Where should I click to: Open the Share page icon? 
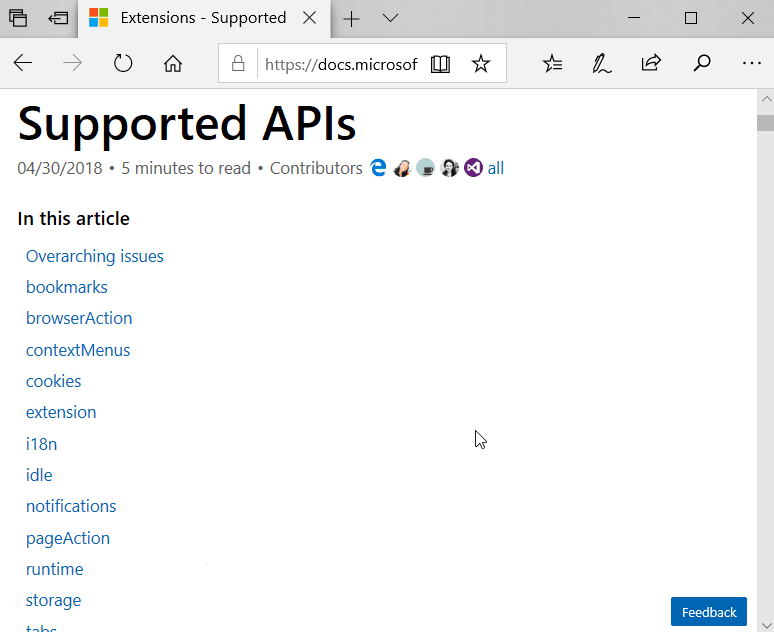point(651,64)
